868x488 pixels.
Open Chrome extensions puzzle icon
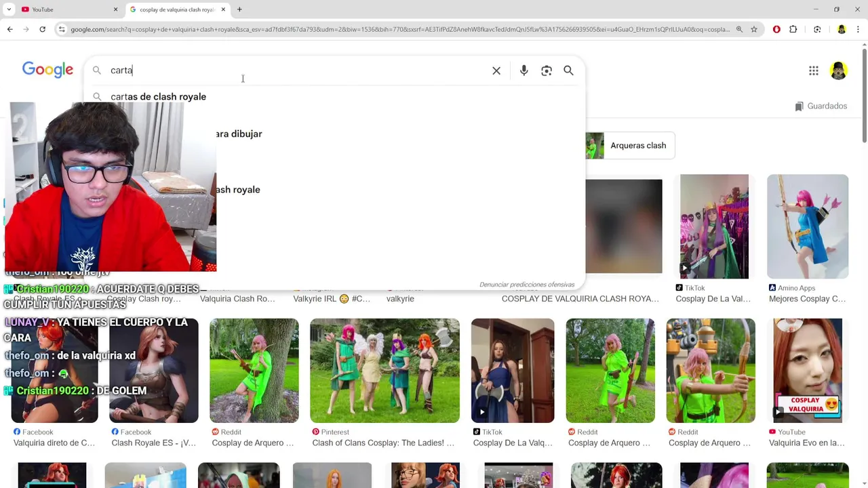793,29
